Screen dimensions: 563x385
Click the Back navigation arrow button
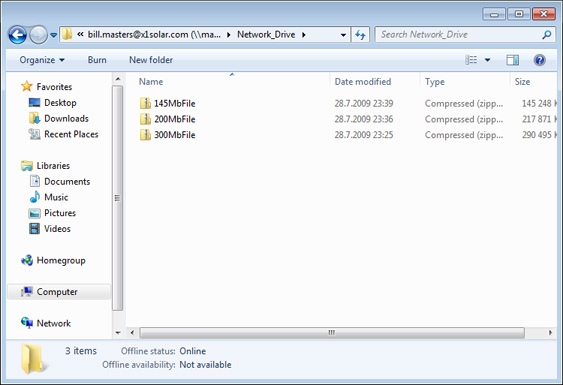tap(17, 35)
